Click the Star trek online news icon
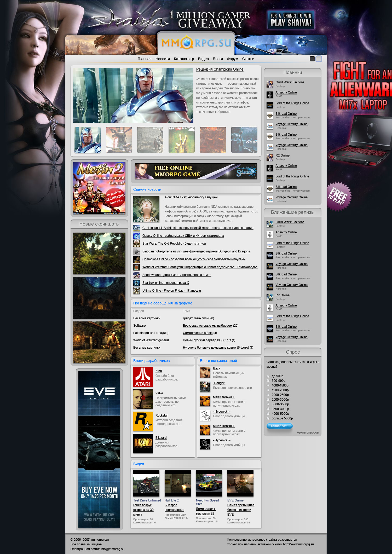392x554 pixels. (x=136, y=283)
